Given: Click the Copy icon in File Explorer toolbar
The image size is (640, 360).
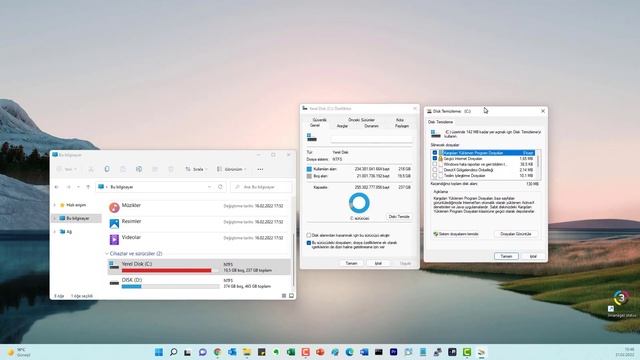Looking at the screenshot, I should [x=107, y=169].
